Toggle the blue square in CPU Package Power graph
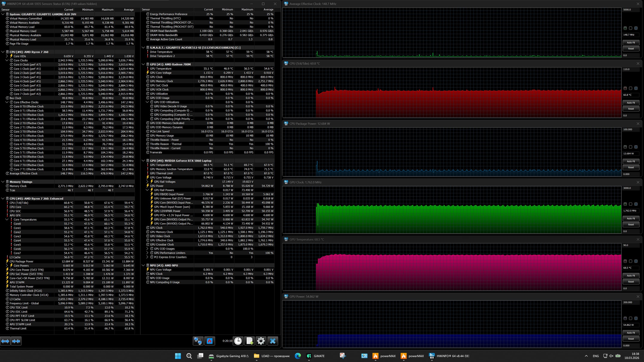Viewport: 644px width, 362px height. 636,147
